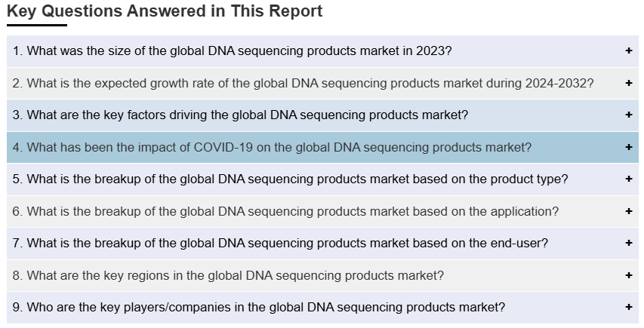Select the COVID-19 impact question text
The image size is (644, 328).
click(x=272, y=147)
